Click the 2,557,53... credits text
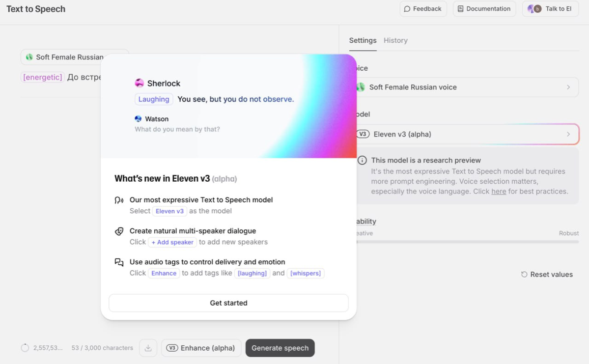 tap(48, 348)
